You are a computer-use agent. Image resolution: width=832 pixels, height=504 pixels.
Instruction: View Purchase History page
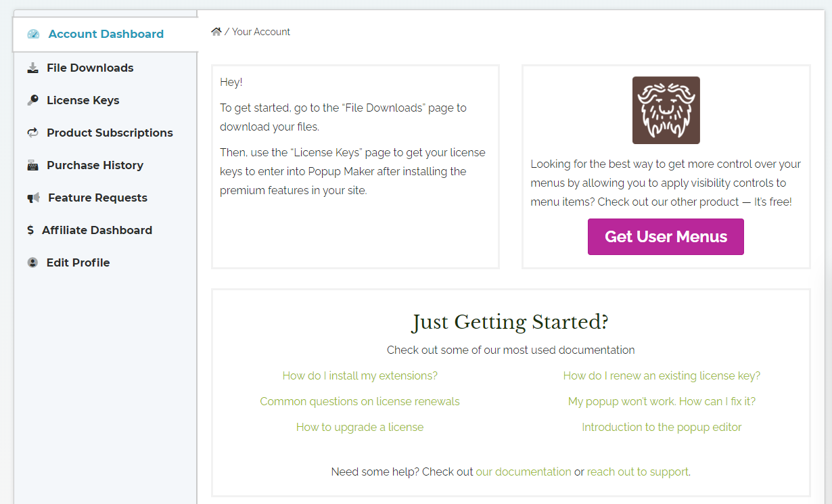tap(95, 165)
